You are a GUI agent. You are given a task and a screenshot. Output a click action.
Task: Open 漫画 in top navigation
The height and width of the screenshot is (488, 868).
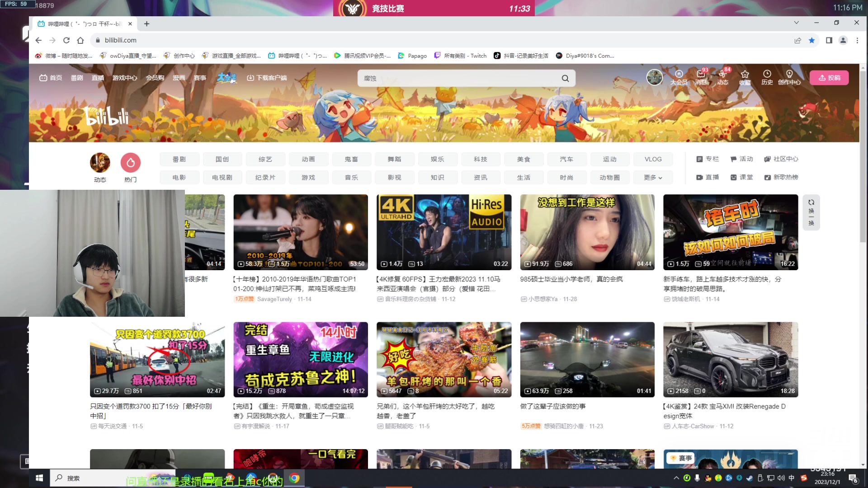pyautogui.click(x=179, y=78)
